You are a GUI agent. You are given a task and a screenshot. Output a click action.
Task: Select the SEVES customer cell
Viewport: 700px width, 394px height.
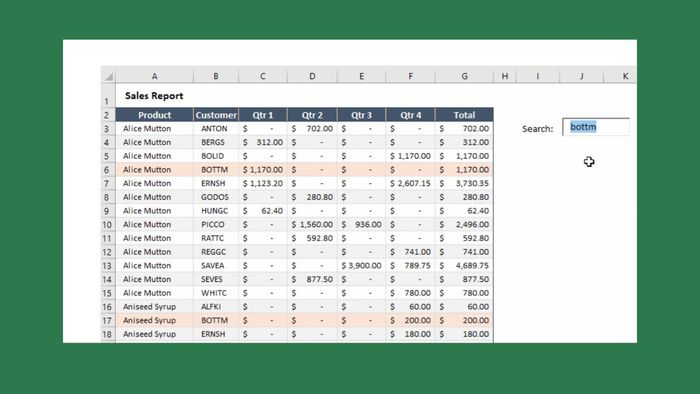coord(216,279)
